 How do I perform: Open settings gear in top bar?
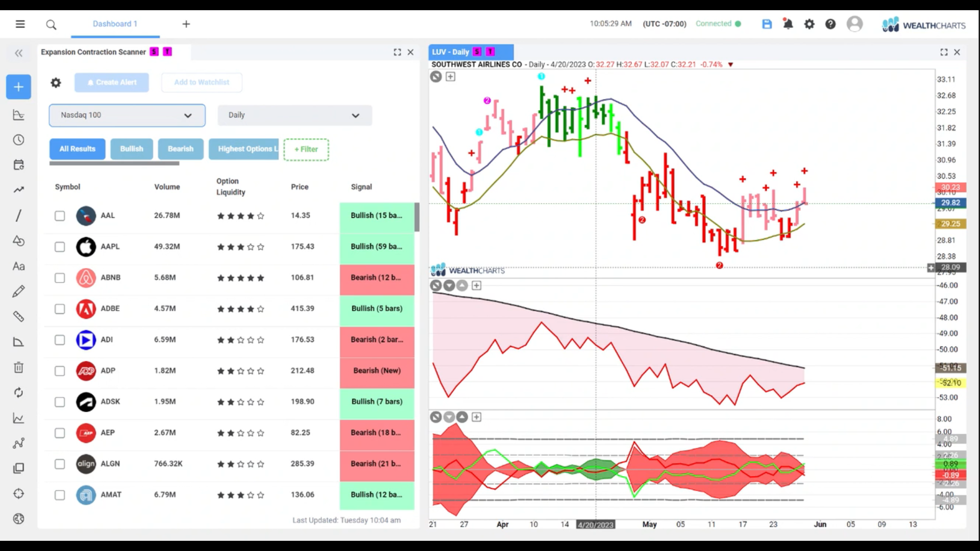[x=810, y=24]
